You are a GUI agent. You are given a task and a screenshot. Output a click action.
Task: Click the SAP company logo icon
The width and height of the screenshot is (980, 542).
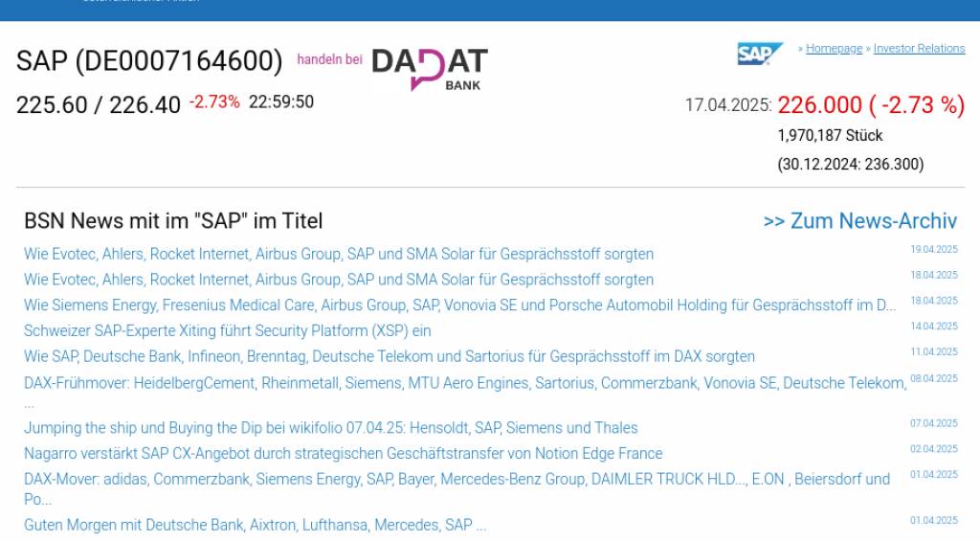(x=760, y=54)
